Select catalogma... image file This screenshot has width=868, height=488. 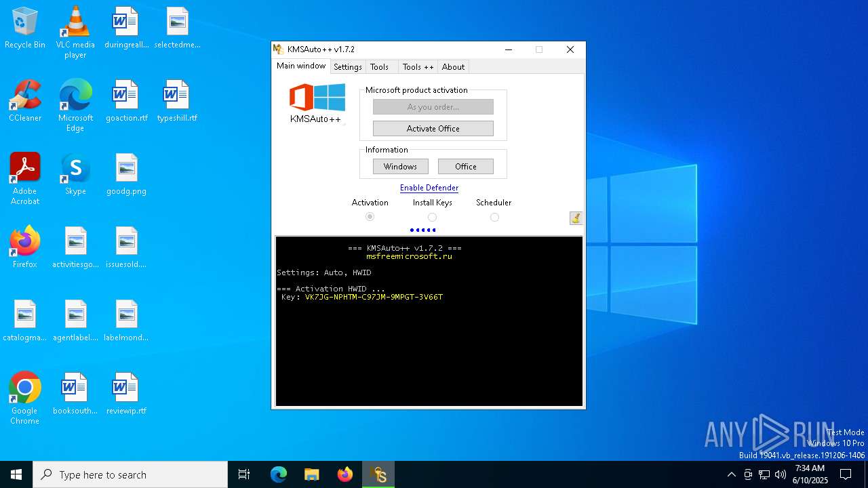(x=25, y=321)
